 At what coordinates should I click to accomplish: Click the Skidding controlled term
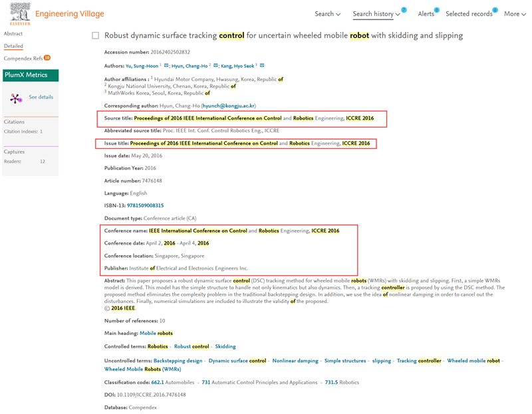tap(225, 346)
